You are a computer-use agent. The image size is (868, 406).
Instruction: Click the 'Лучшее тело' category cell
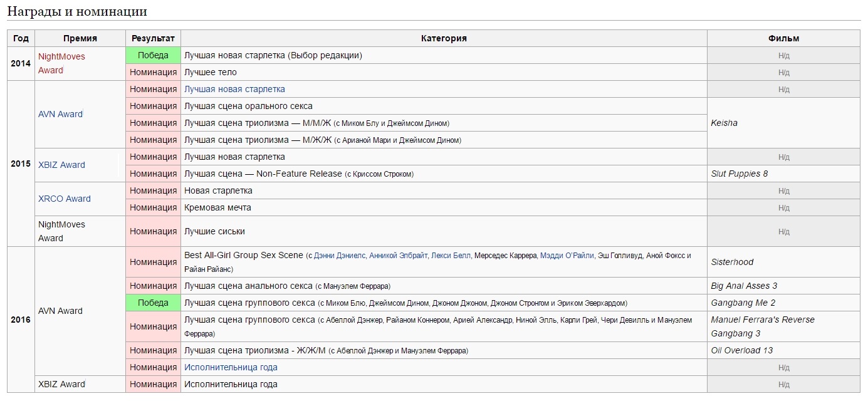coord(444,72)
